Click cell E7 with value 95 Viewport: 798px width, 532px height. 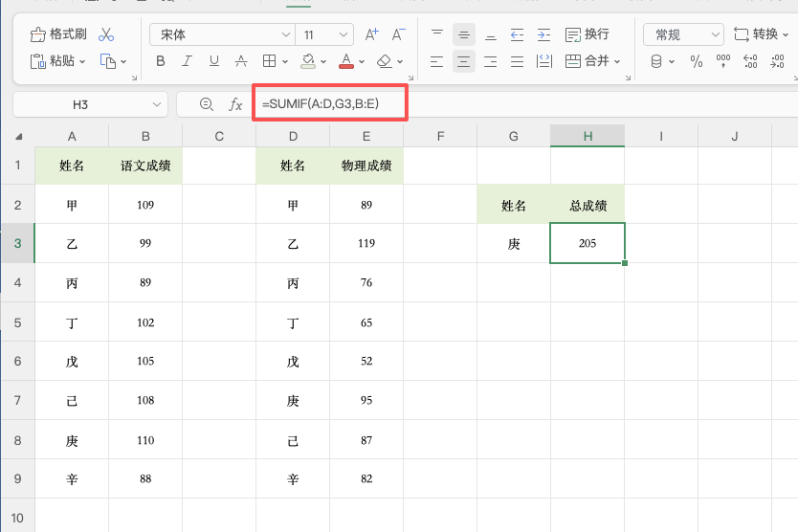pos(366,400)
